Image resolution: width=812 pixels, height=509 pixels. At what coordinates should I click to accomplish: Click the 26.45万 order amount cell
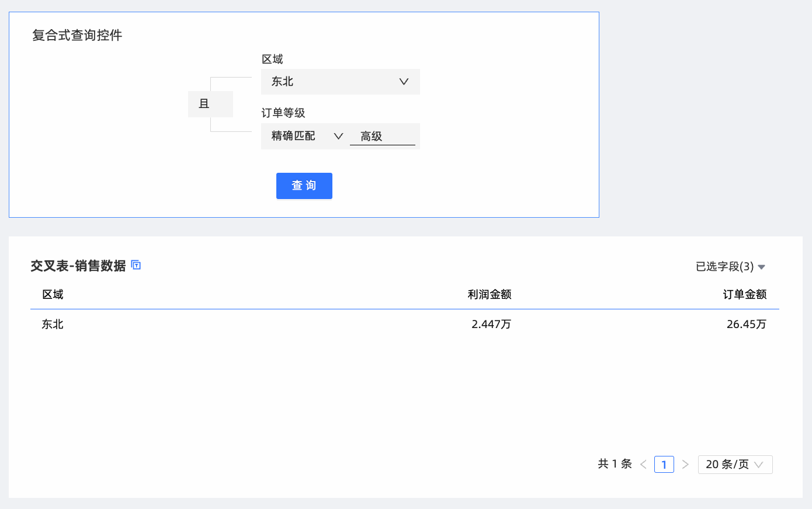click(x=746, y=325)
